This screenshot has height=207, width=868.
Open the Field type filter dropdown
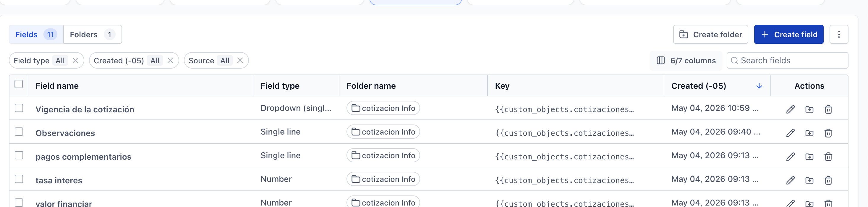pos(41,60)
